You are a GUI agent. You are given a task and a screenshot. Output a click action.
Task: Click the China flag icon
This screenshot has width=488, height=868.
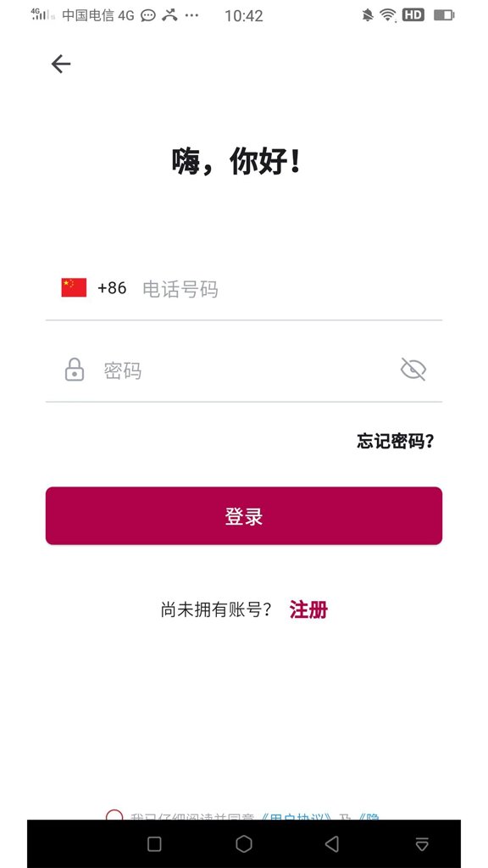[x=72, y=287]
